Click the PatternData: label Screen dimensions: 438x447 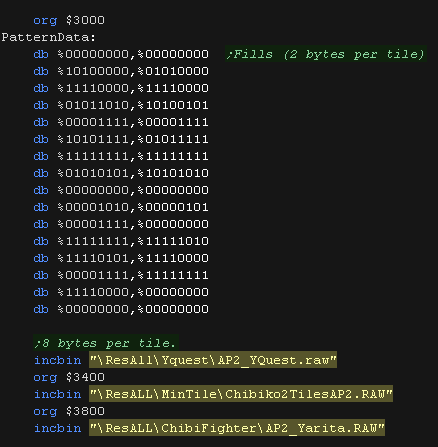pos(48,37)
